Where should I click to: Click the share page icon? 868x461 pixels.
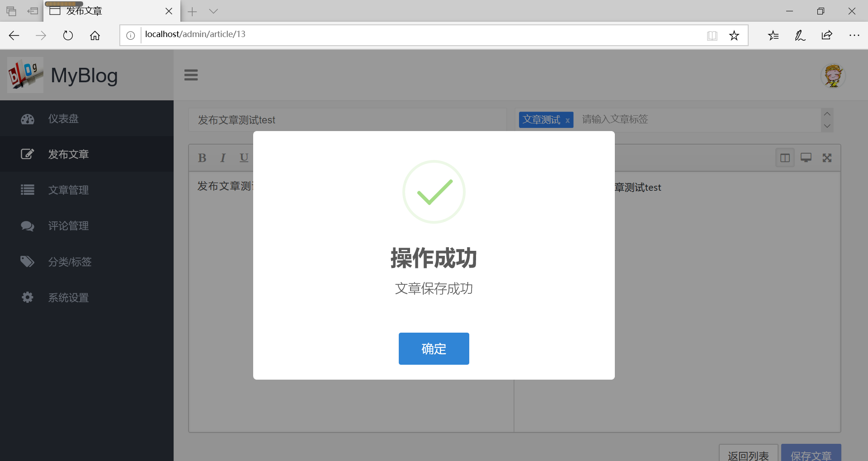827,35
